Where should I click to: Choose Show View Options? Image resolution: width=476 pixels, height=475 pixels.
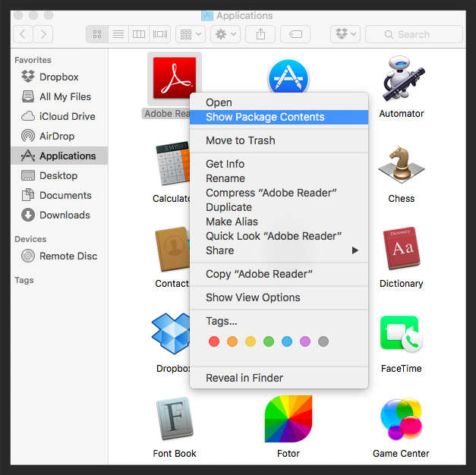[279, 297]
